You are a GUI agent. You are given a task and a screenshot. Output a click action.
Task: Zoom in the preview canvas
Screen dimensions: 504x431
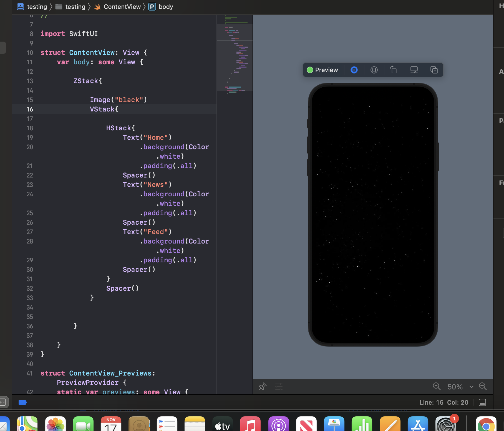pyautogui.click(x=483, y=386)
